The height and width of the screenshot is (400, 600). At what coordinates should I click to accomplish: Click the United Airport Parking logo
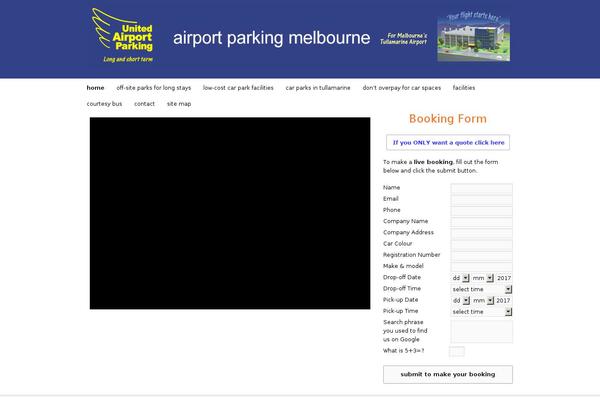point(123,35)
